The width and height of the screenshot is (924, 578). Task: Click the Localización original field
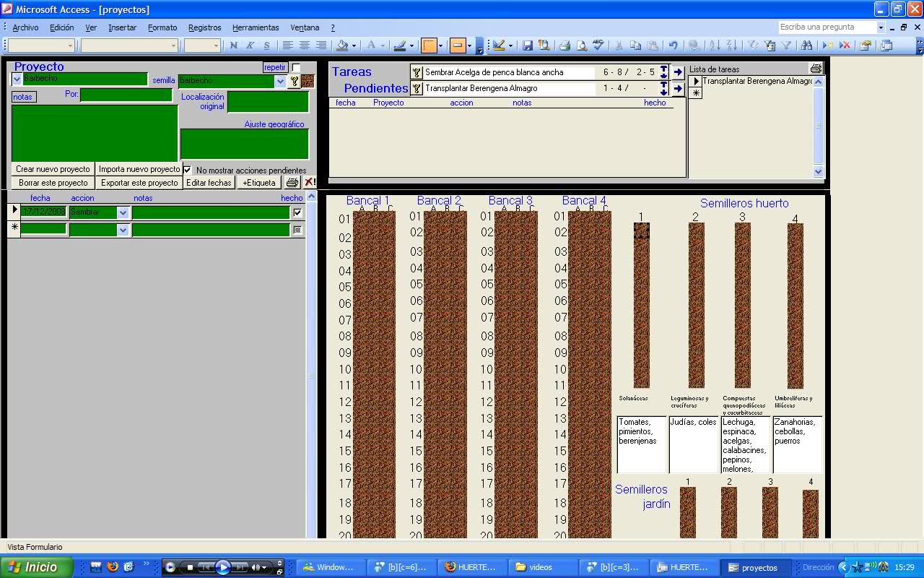point(269,102)
